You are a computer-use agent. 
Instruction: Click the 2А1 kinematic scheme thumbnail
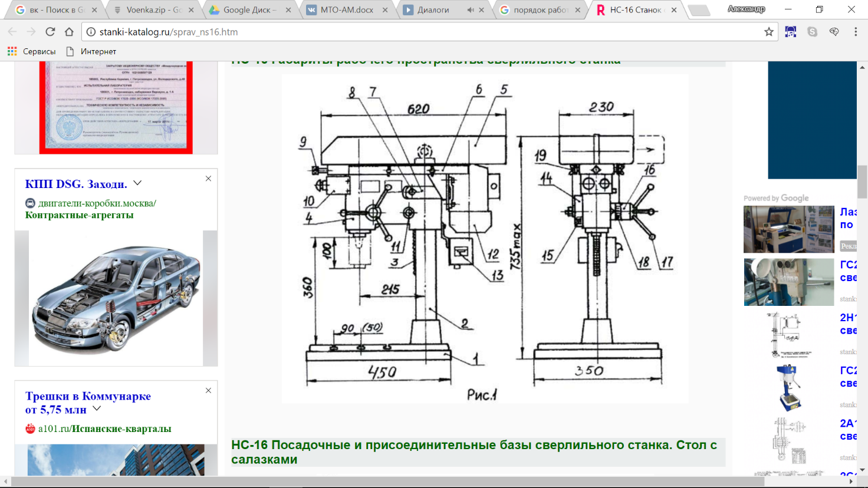pos(789,440)
